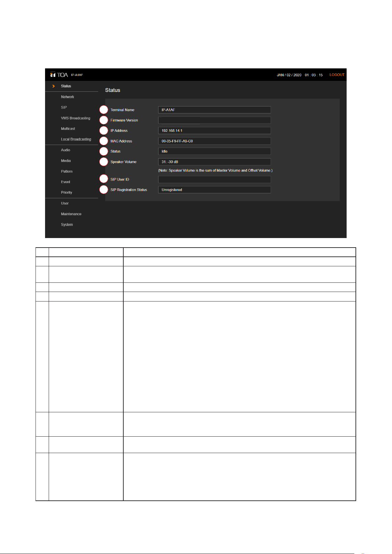Go to the User settings page
The image size is (392, 554).
(x=65, y=203)
